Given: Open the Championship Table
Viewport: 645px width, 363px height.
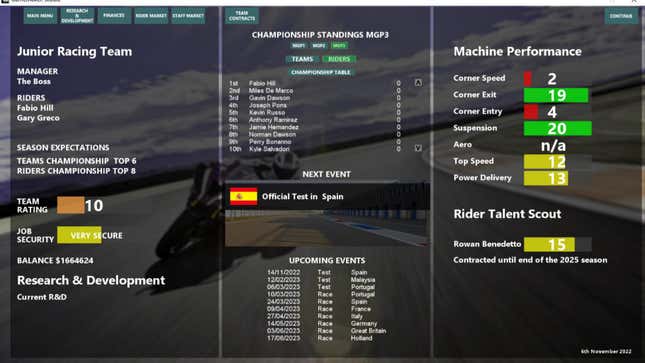Looking at the screenshot, I should tap(321, 72).
